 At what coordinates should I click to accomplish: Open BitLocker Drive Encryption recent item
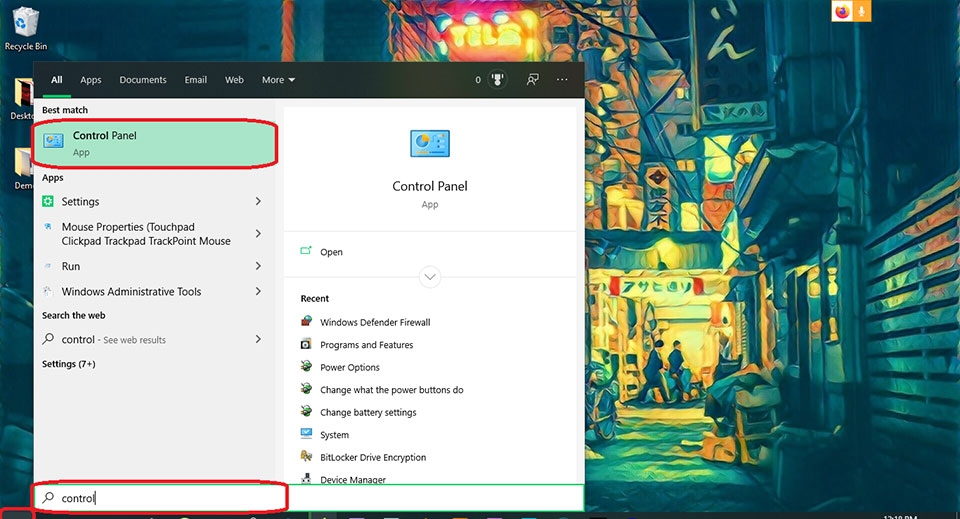pyautogui.click(x=373, y=457)
